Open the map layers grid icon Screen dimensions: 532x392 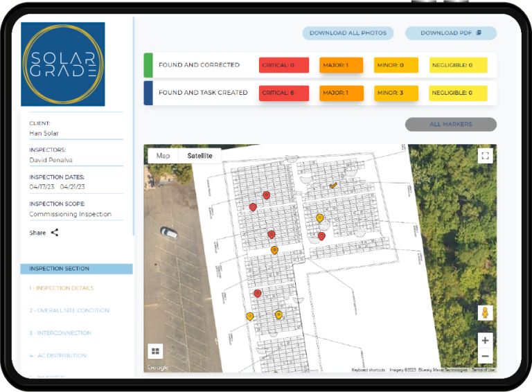click(x=155, y=351)
